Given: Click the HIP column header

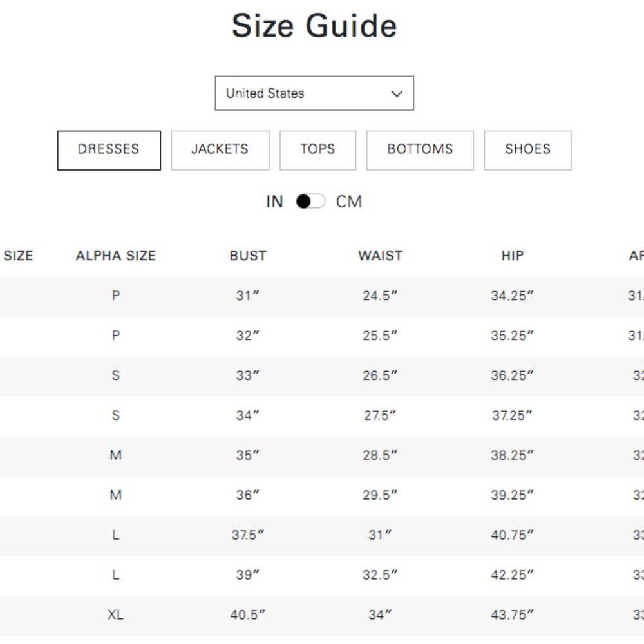Looking at the screenshot, I should (x=513, y=256).
